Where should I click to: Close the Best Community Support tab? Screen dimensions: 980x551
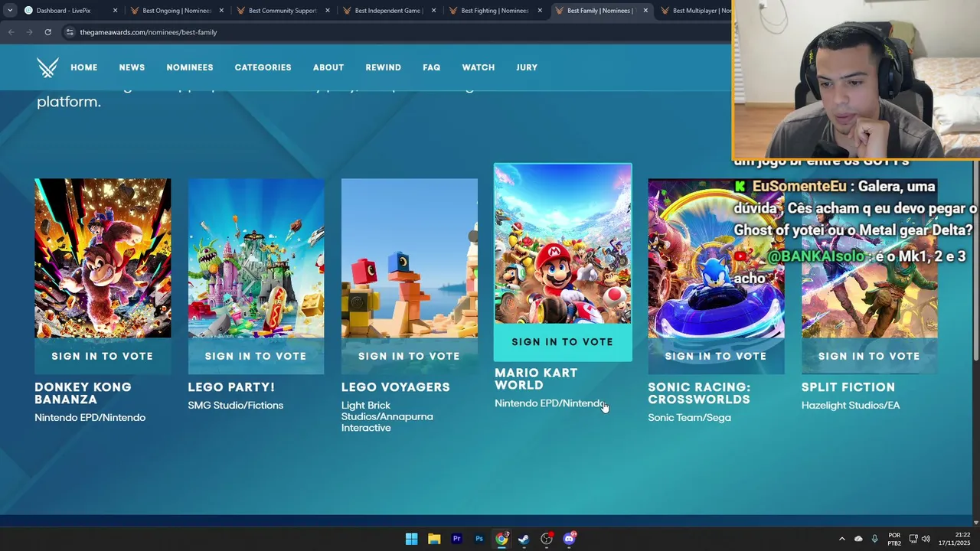[328, 11]
